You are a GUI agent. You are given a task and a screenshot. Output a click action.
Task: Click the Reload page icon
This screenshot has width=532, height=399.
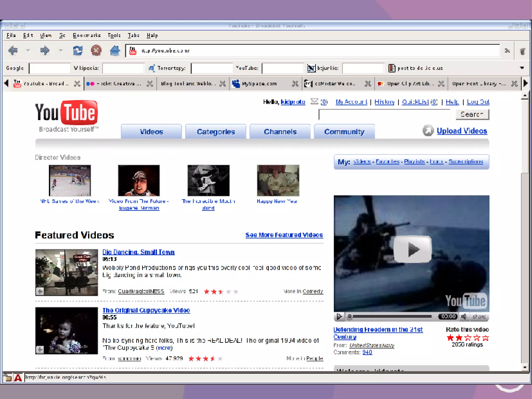pos(77,50)
